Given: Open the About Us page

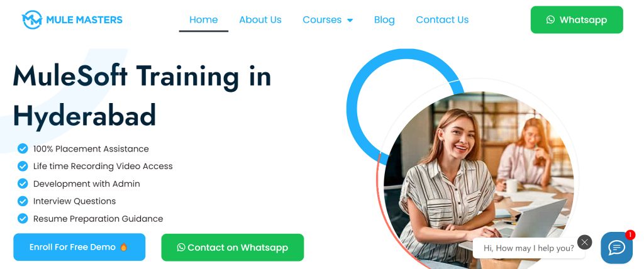Looking at the screenshot, I should click(260, 19).
